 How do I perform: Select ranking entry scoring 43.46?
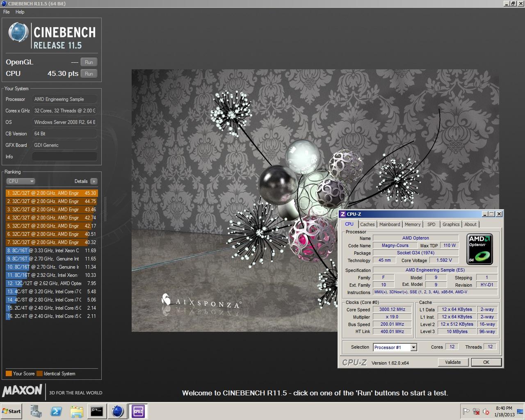(x=52, y=210)
